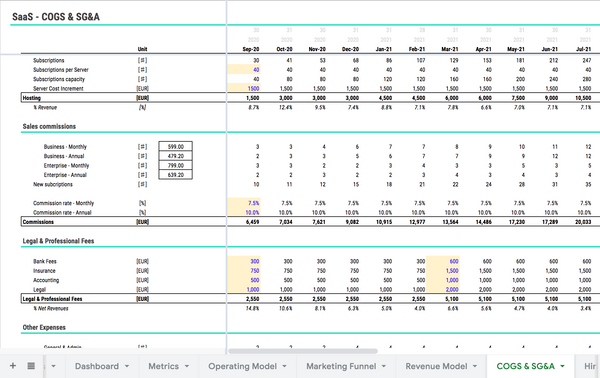The width and height of the screenshot is (600, 378).
Task: Open the Metrics sheet tab
Action: click(x=163, y=366)
